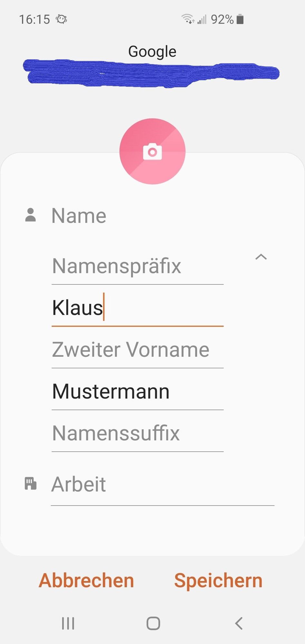Screen dimensions: 305x644
Task: Place cursor in the Klaus first name field
Action: point(138,308)
